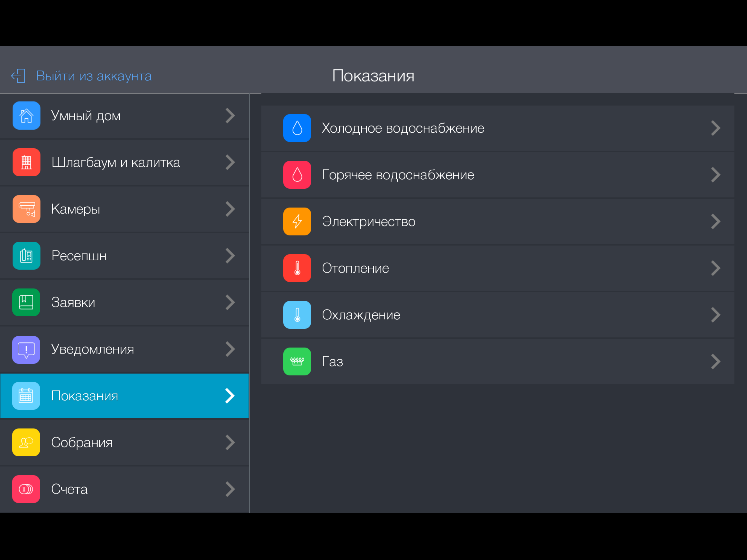Go to the Счета section
This screenshot has width=747, height=560.
tap(124, 489)
